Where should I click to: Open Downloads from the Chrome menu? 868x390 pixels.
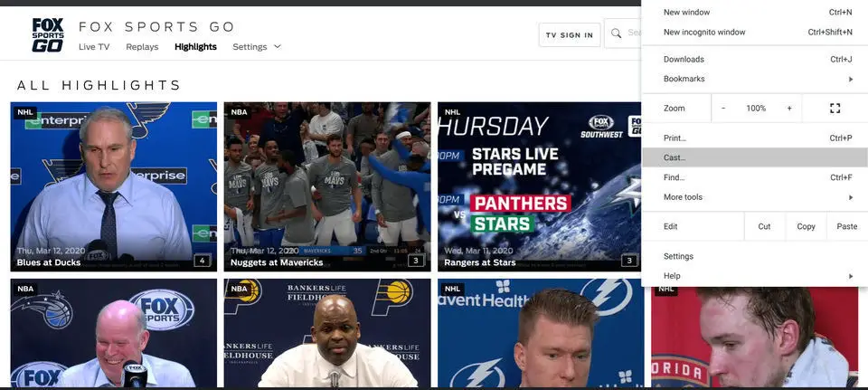(754, 60)
